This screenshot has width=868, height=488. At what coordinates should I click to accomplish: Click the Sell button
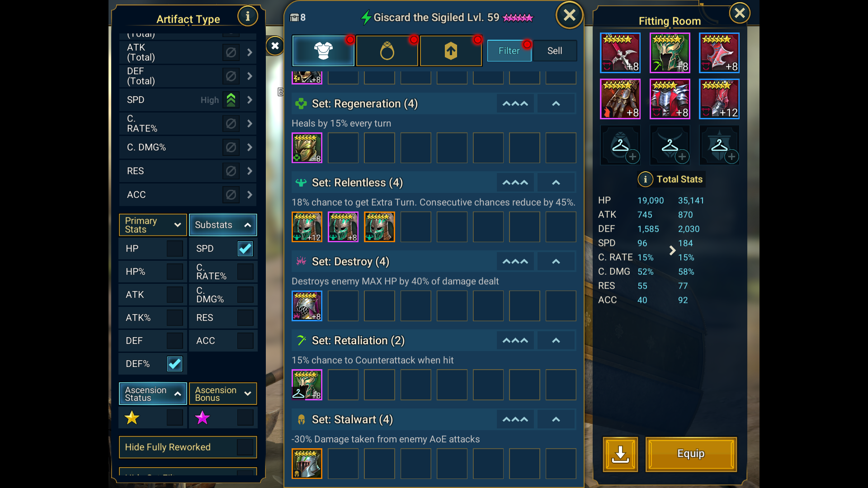555,51
